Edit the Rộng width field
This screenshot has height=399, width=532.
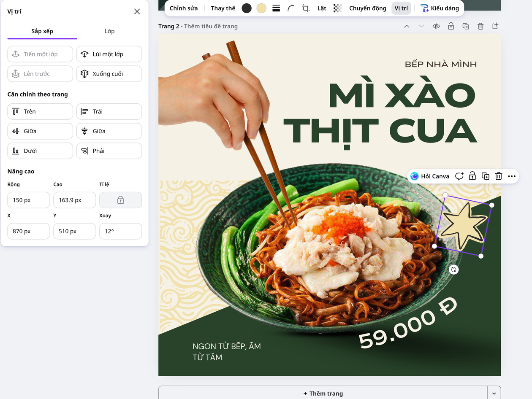29,200
